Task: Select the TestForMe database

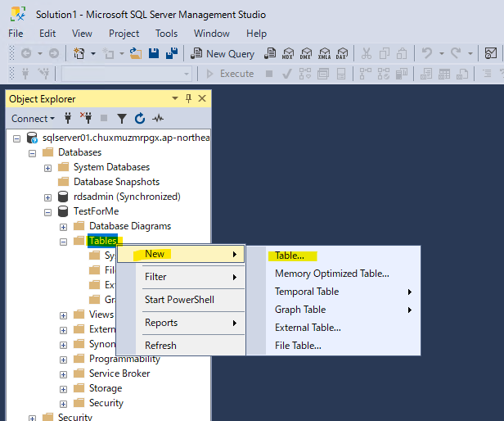Action: 96,211
